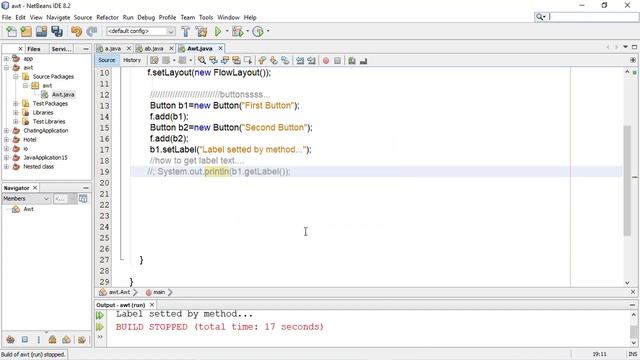
Task: Click inside the Quick Search input field
Action: point(594,17)
